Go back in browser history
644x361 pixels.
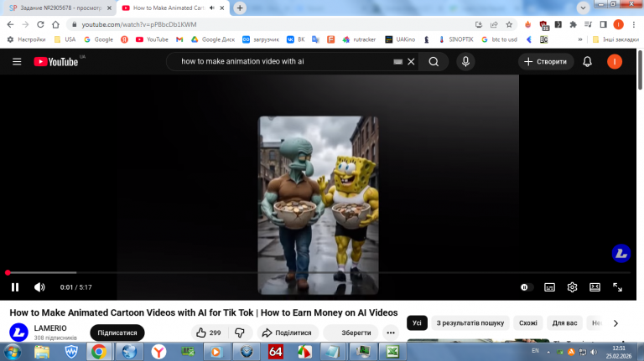point(10,24)
